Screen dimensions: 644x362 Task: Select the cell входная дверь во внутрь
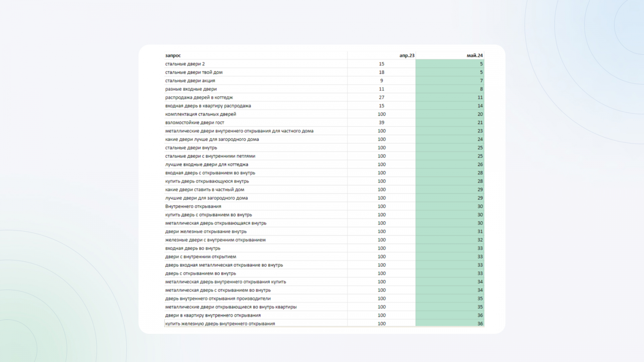pos(256,248)
